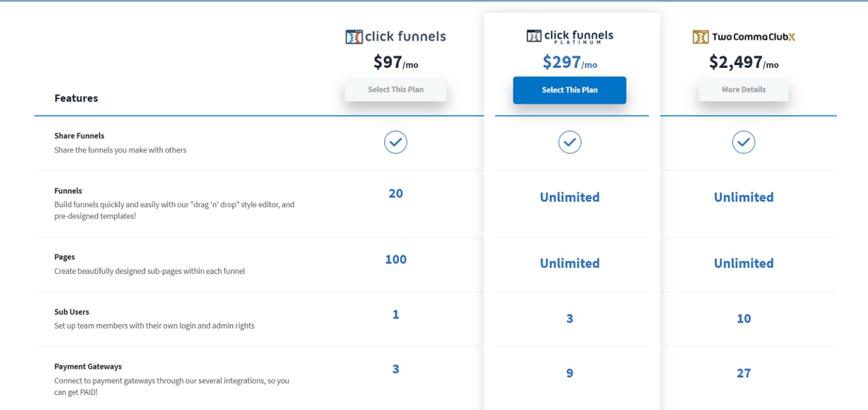868x410 pixels.
Task: Click the ClickFunnels Platinum logo icon
Action: point(534,36)
